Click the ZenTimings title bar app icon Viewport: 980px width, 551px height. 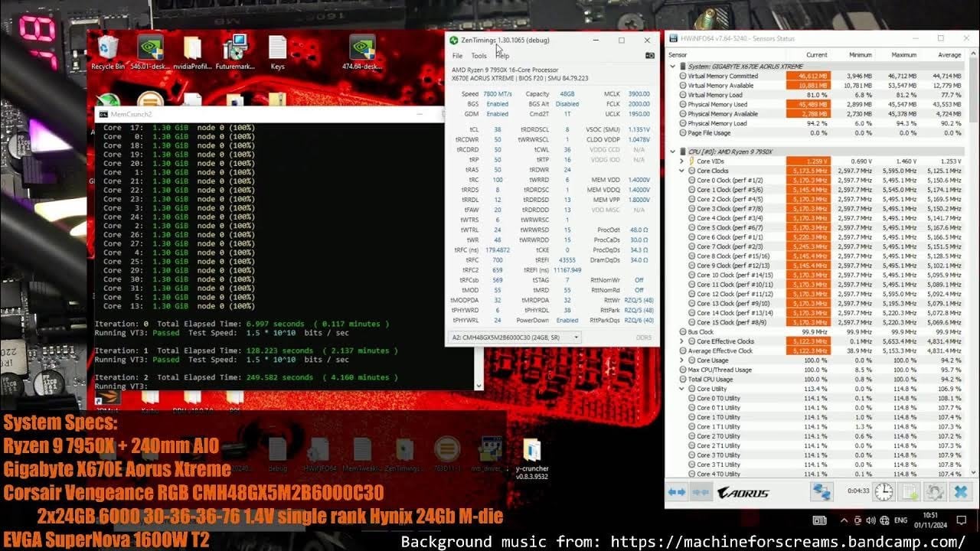pyautogui.click(x=454, y=41)
